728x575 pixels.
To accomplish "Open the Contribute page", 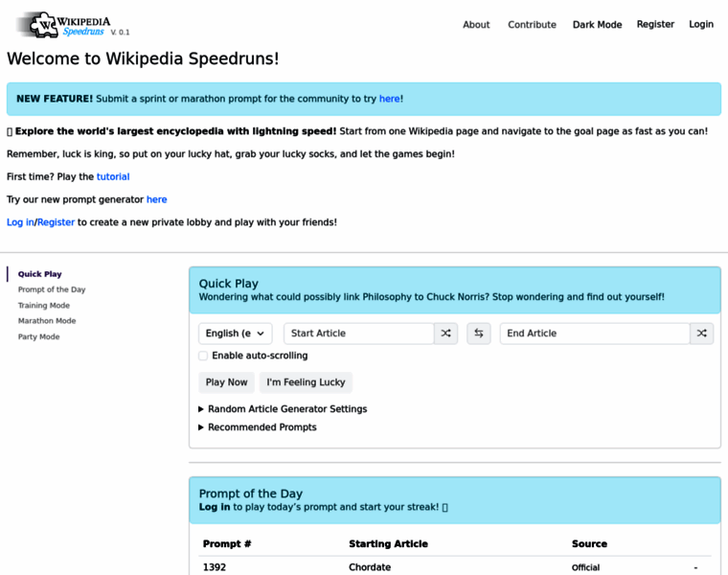I will coord(532,25).
